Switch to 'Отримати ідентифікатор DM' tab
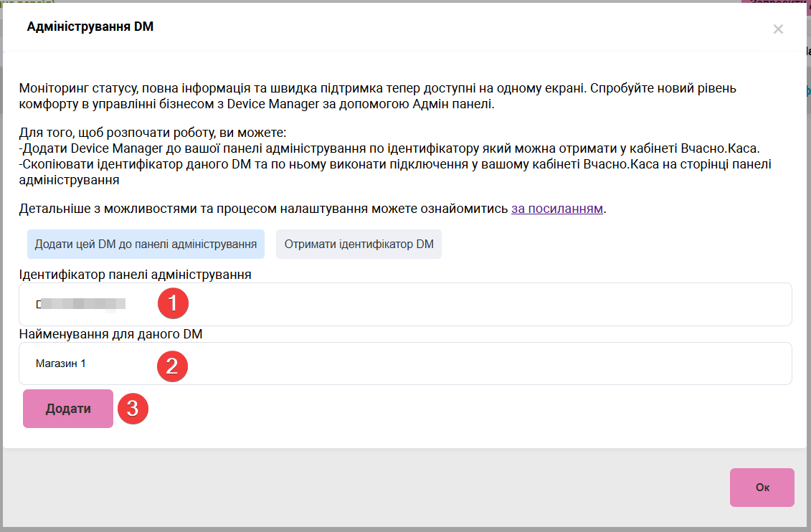 pos(359,244)
